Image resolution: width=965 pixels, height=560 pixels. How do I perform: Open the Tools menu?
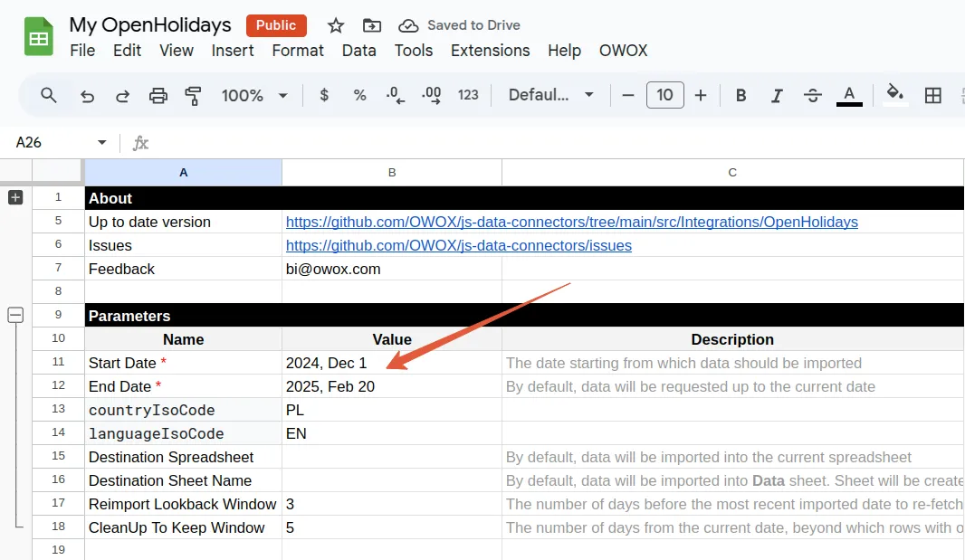[x=414, y=51]
